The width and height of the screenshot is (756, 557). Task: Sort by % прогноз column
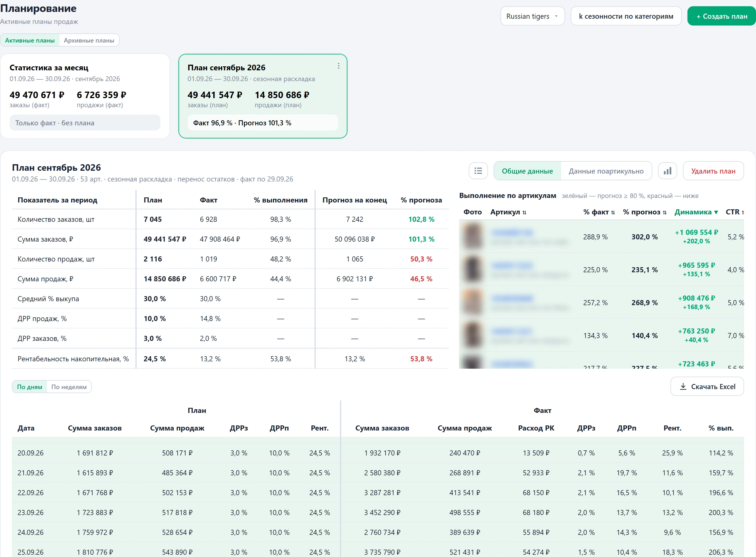pos(644,212)
